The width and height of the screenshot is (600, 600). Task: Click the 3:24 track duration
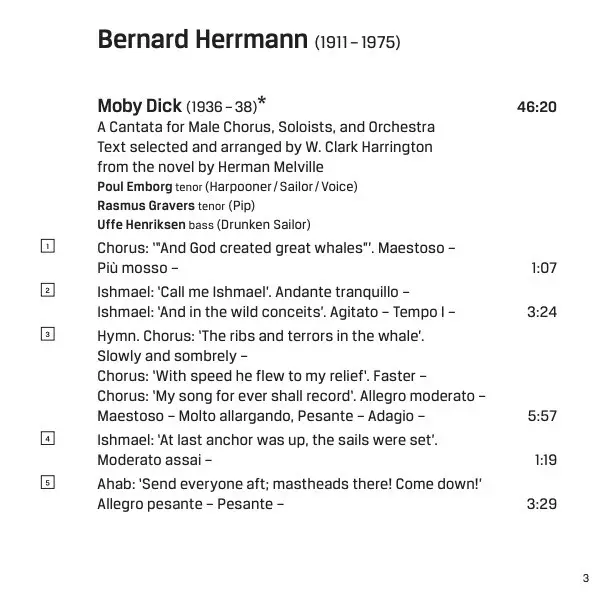(x=541, y=312)
